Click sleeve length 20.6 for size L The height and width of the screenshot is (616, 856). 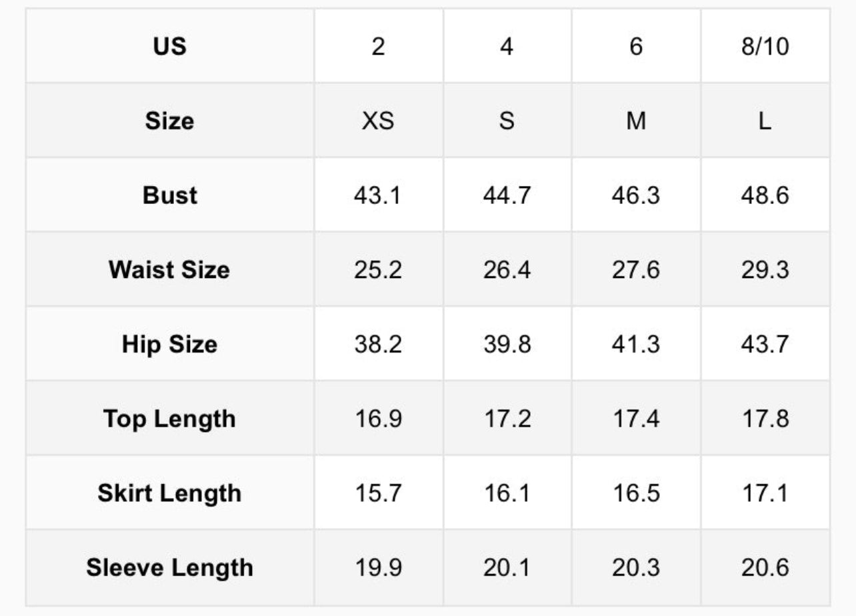[765, 568]
